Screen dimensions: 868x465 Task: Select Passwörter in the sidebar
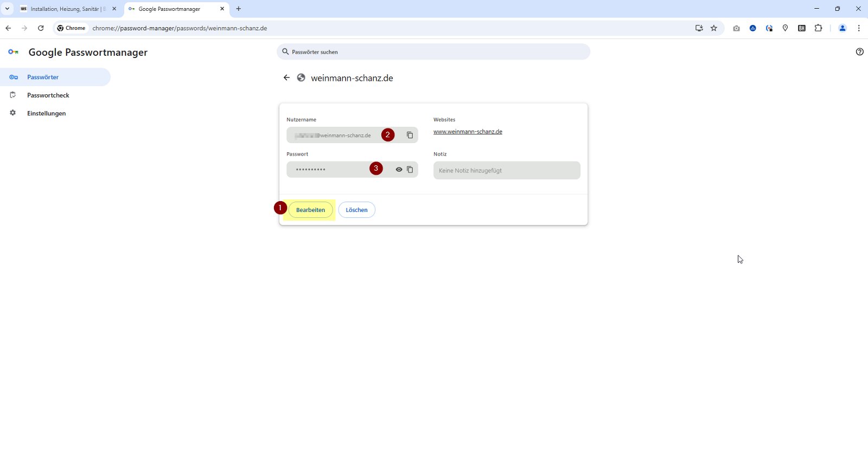click(55, 77)
